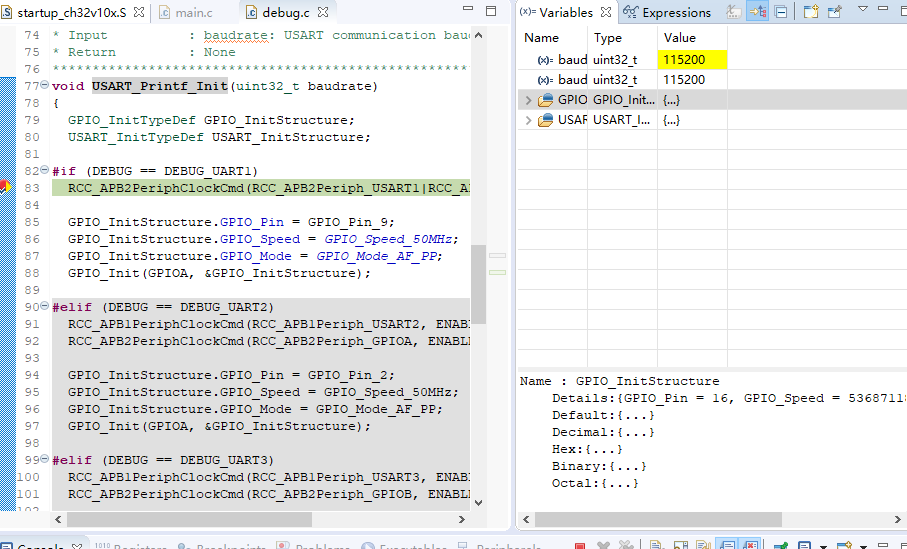Screen dimensions: 907x549
Task: Click the USART_Printf_Init function name at line 77
Action: pos(159,86)
